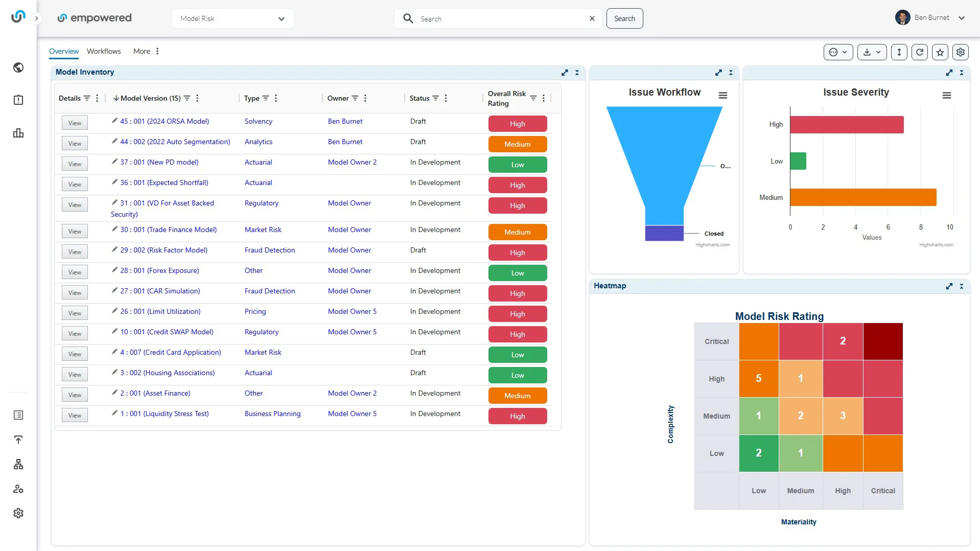Image resolution: width=980 pixels, height=551 pixels.
Task: Click the refresh icon in toolbar
Action: pos(920,52)
